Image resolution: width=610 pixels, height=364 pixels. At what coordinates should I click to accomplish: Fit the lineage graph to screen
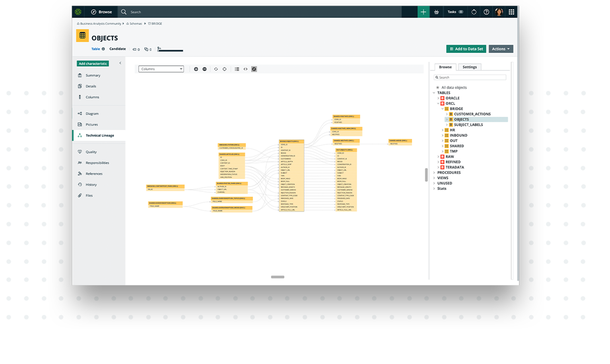point(225,69)
